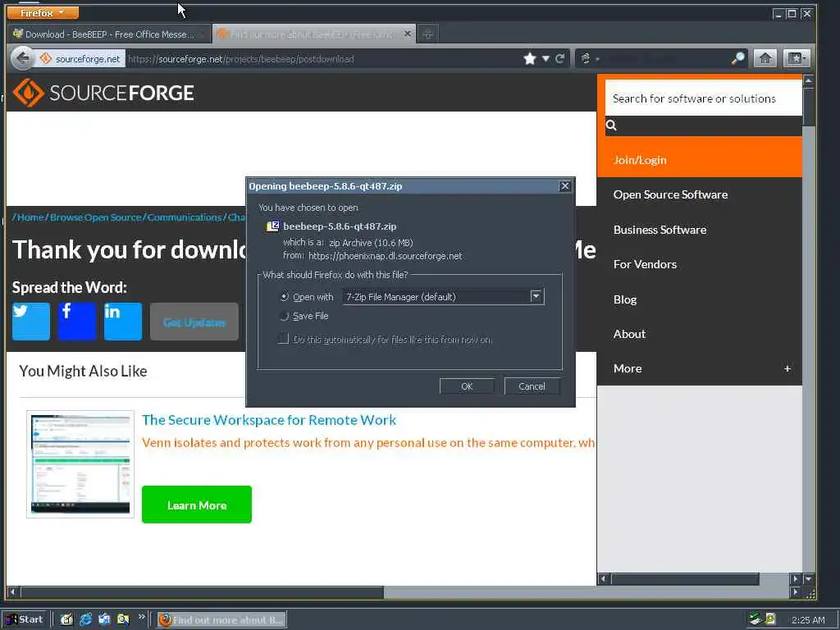Click the Start button on the taskbar

[25, 619]
